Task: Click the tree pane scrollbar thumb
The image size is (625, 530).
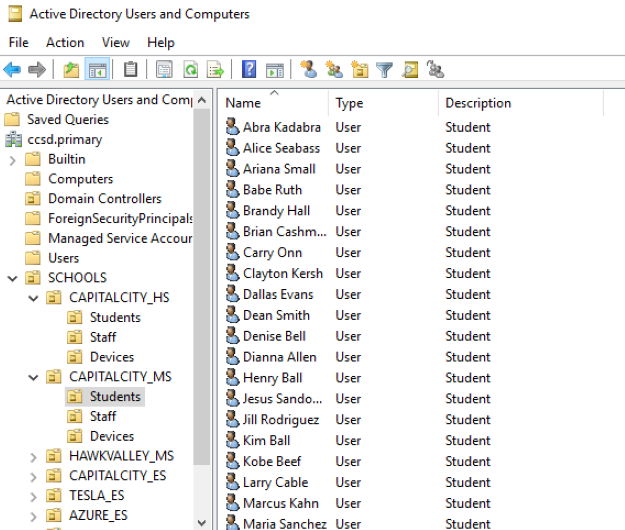Action: click(202, 286)
